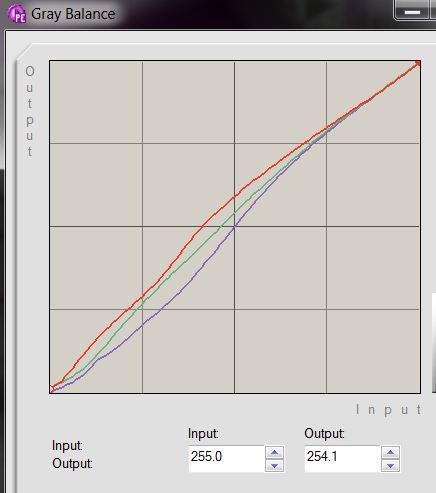Decrease the Output value with down arrow
This screenshot has width=436, height=493.
pyautogui.click(x=390, y=465)
